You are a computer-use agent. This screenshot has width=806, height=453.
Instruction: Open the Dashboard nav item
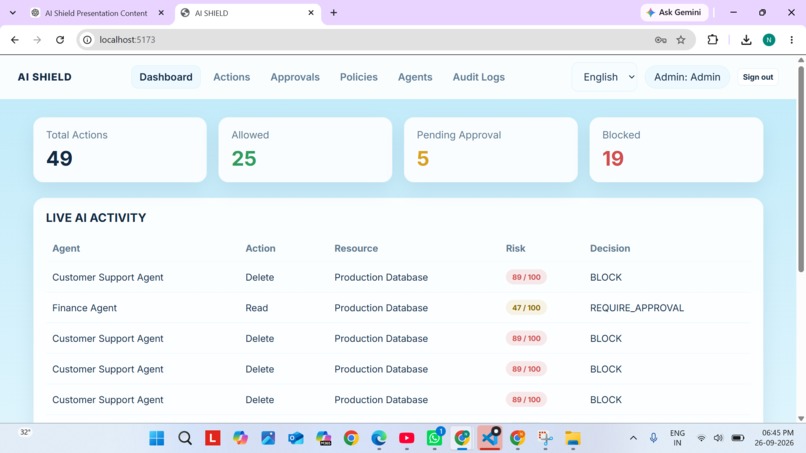click(166, 77)
